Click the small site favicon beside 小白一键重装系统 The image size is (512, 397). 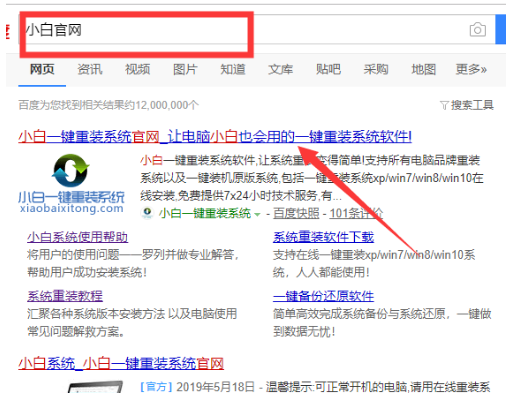point(147,213)
